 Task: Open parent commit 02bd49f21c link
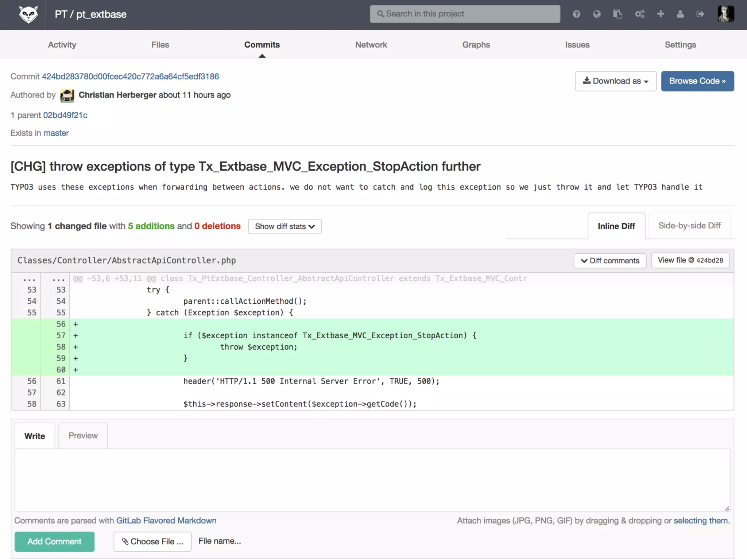65,115
